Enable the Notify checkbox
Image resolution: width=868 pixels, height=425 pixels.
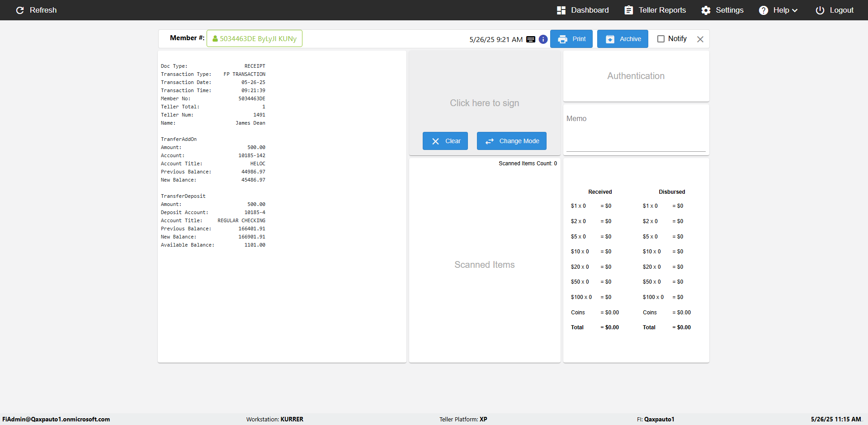pyautogui.click(x=661, y=39)
